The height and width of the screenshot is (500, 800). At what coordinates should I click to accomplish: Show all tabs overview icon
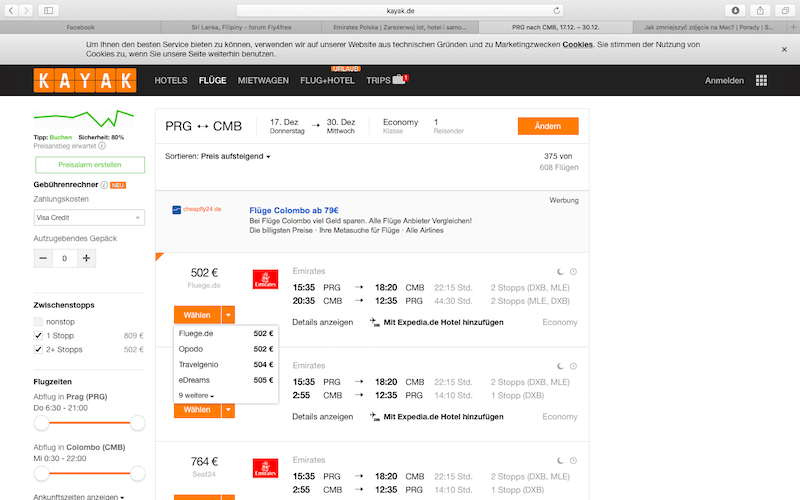click(x=785, y=10)
